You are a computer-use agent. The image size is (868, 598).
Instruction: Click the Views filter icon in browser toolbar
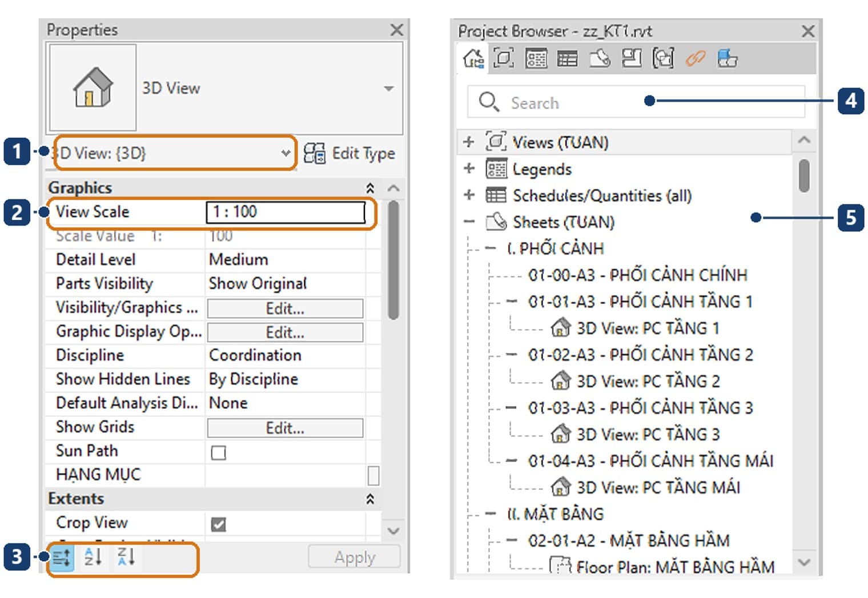(503, 58)
